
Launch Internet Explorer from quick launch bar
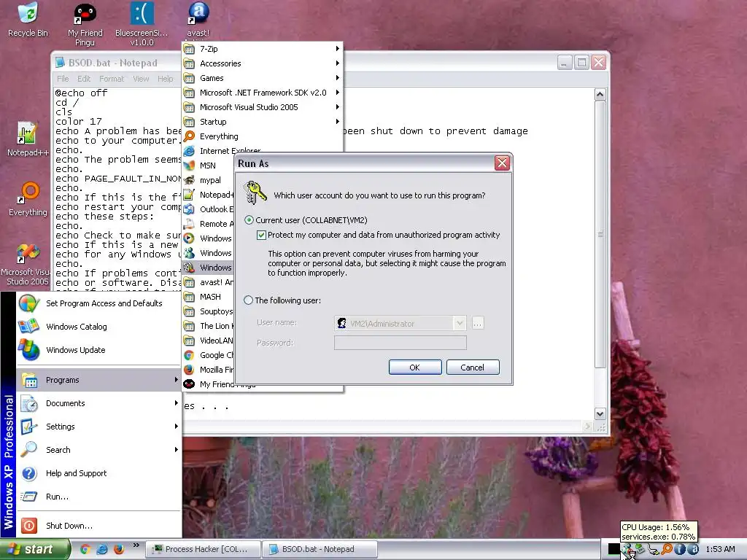click(x=102, y=549)
